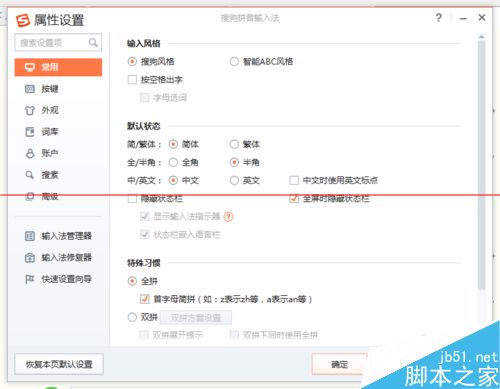Click the flag icon for 快速设置向导
The image size is (500, 389).
30,279
